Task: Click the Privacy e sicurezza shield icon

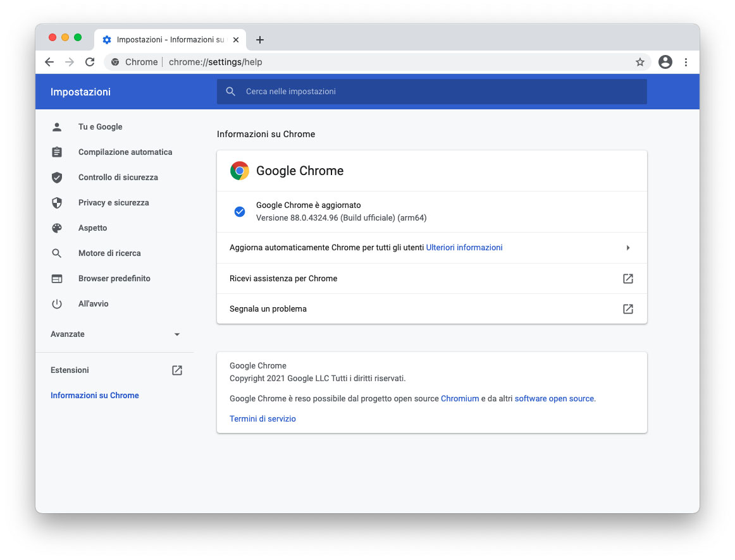Action: (x=57, y=203)
